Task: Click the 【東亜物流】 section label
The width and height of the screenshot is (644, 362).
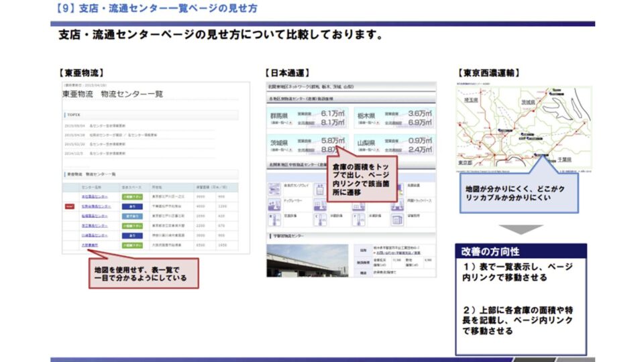Action: click(81, 72)
